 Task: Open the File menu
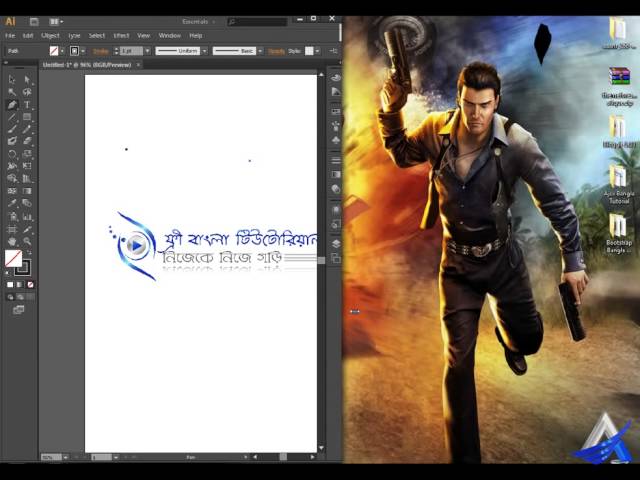tap(10, 36)
